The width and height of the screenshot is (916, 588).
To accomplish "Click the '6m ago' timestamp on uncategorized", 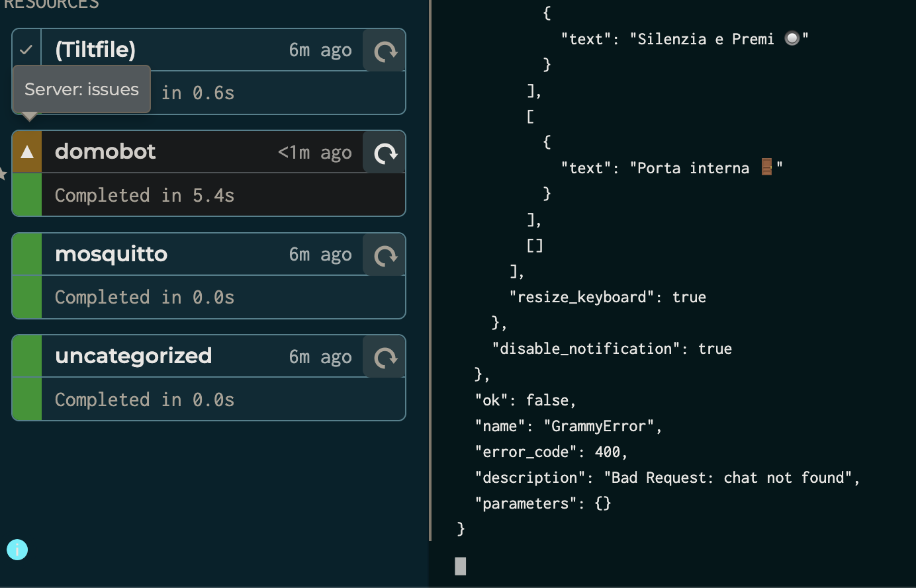I will tap(320, 357).
